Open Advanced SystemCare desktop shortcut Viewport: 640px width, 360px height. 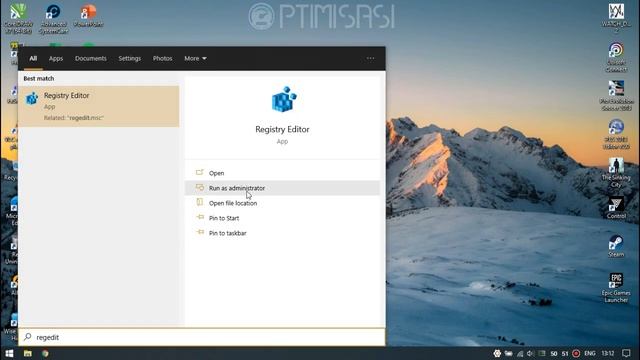point(53,19)
